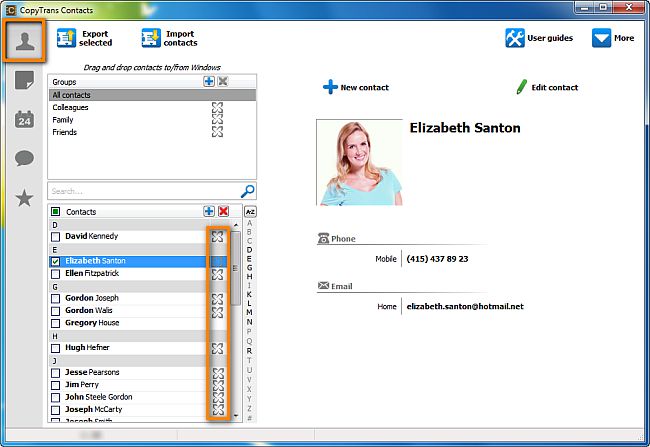Click New contact button
650x447 pixels.
[356, 87]
